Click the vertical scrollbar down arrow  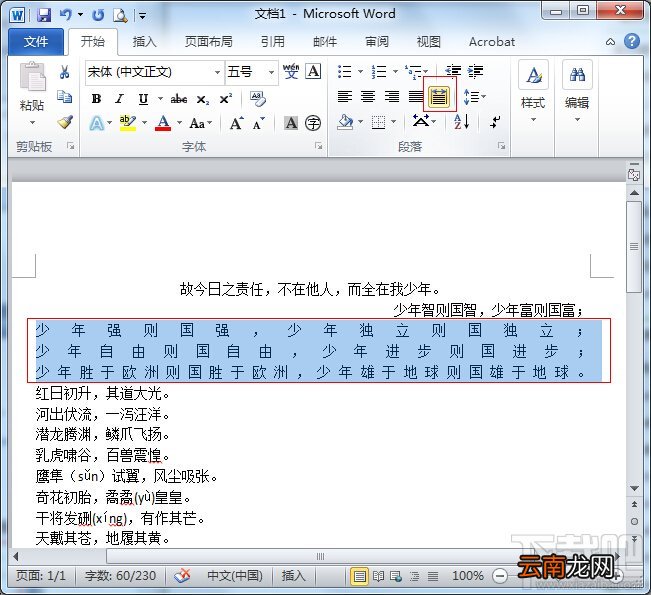(x=634, y=488)
